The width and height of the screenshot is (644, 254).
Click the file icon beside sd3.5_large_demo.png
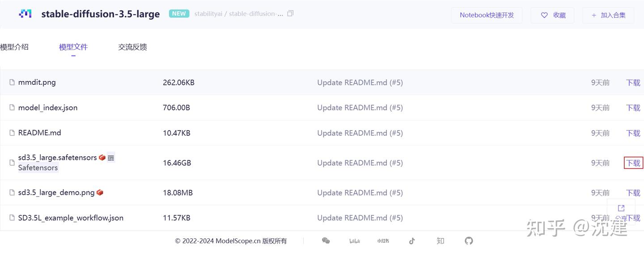click(12, 192)
